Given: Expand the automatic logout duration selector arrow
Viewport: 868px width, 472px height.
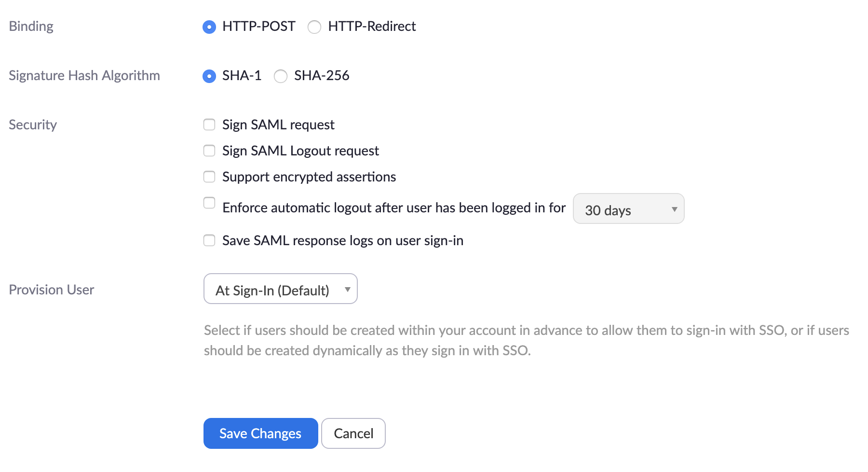Looking at the screenshot, I should pyautogui.click(x=674, y=209).
